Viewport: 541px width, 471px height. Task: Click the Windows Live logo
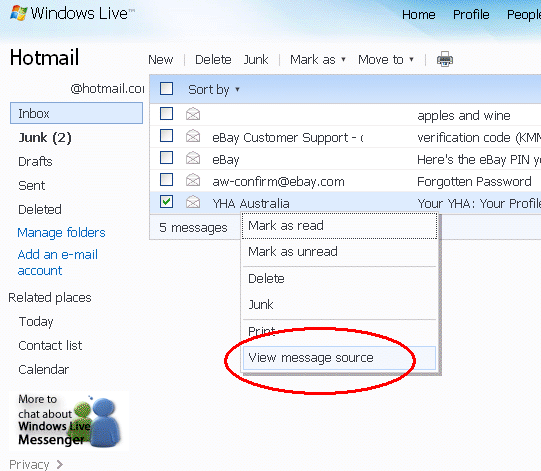(x=72, y=13)
